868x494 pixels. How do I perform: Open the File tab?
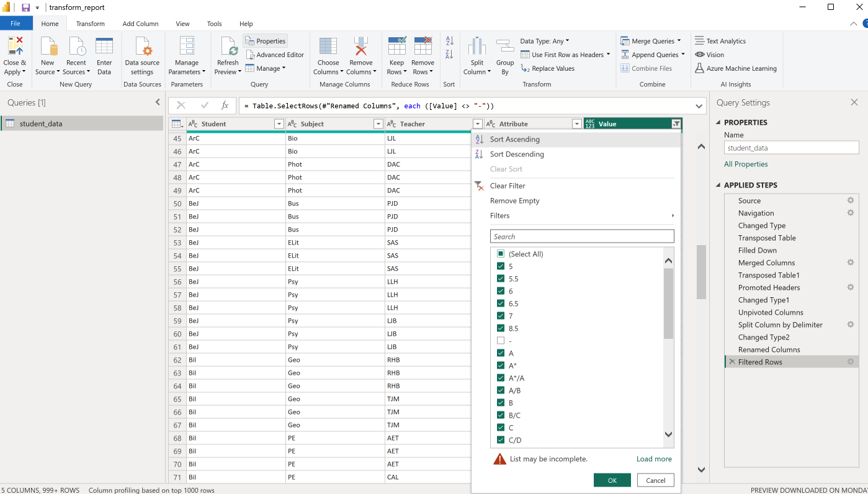pyautogui.click(x=16, y=24)
